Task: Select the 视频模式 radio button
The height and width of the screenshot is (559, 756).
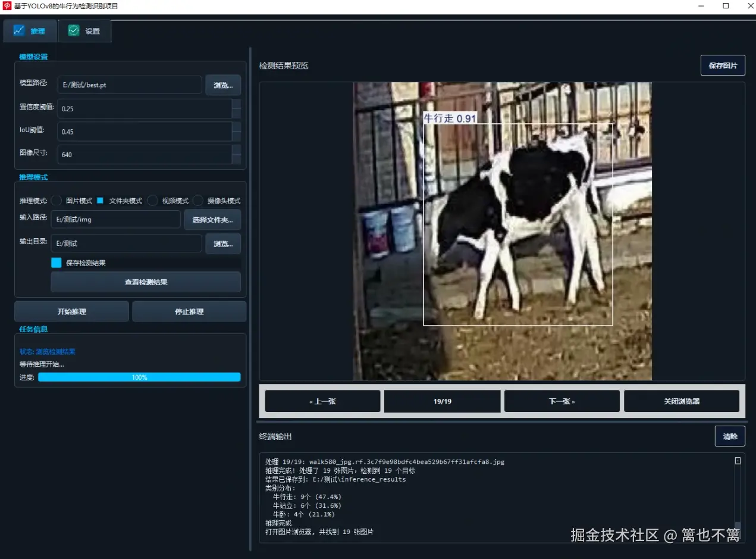Action: [152, 201]
